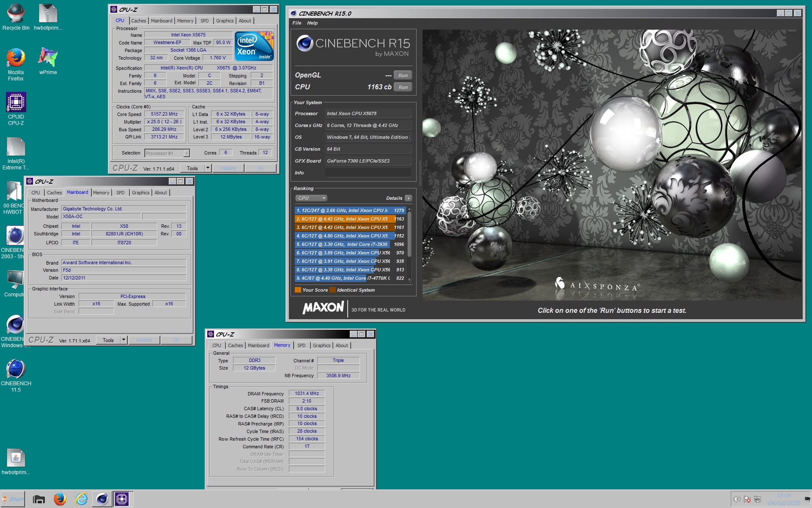
Task: Open the Graphics tab in the Mainboard window
Action: [141, 193]
